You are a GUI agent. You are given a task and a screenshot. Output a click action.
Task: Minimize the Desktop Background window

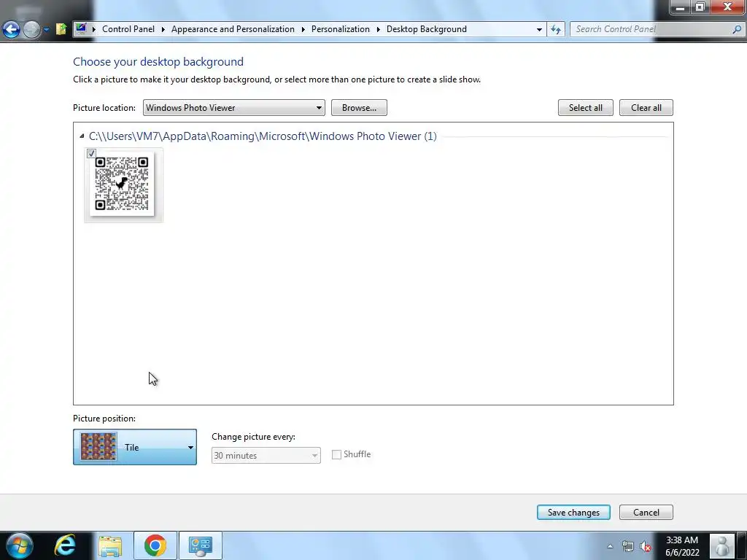pos(681,7)
